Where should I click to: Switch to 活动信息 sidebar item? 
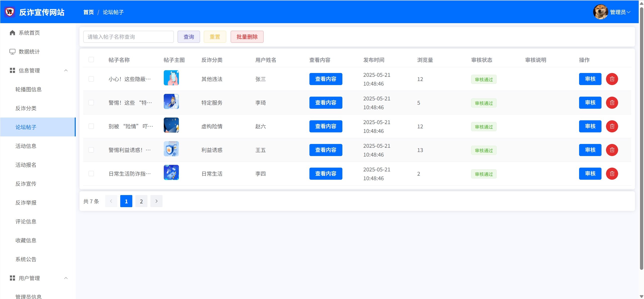pos(26,146)
